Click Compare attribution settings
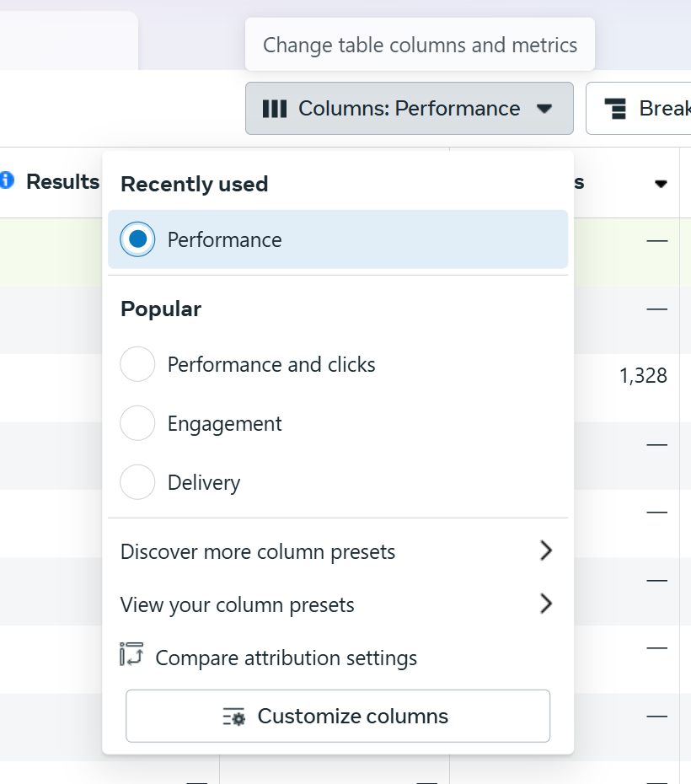Image resolution: width=691 pixels, height=784 pixels. 338,658
